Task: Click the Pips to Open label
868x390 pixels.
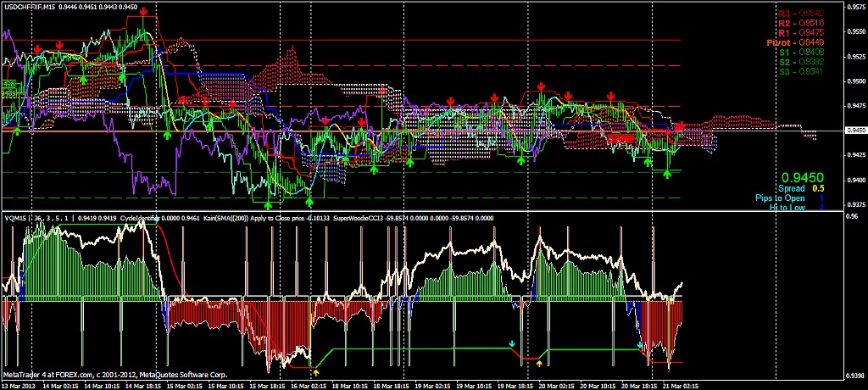Action: pyautogui.click(x=781, y=198)
